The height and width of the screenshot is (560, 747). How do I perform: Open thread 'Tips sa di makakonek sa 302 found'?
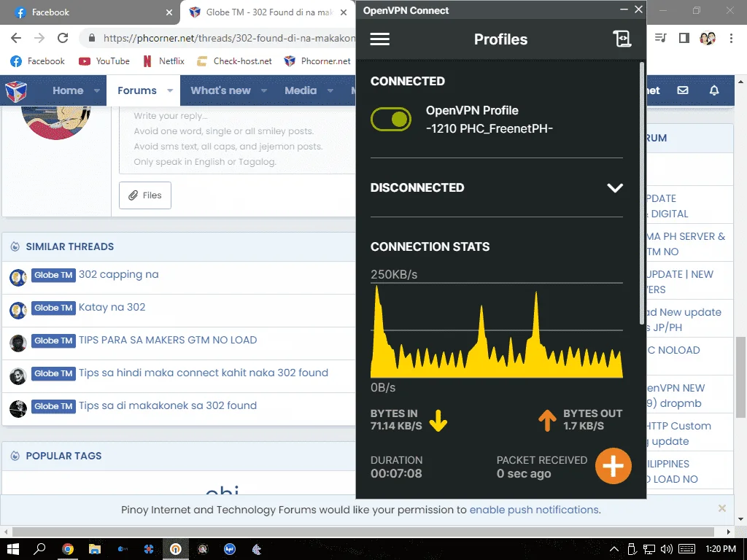point(168,405)
